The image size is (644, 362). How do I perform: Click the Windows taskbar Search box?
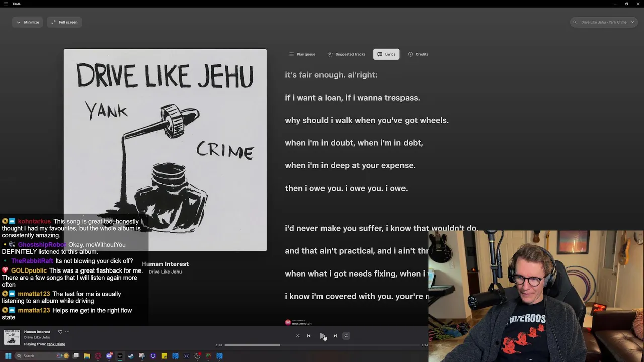point(42,356)
